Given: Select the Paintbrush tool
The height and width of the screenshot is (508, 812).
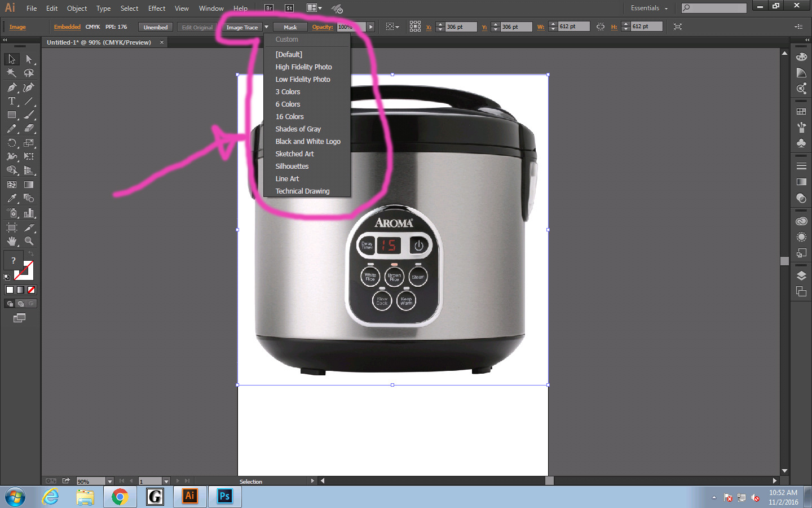Looking at the screenshot, I should coord(29,115).
